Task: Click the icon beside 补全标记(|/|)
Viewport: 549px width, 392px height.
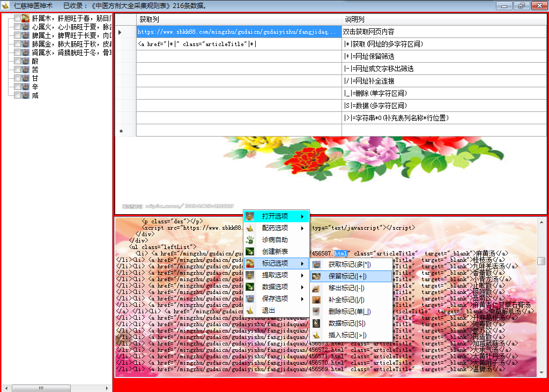Action: point(316,300)
